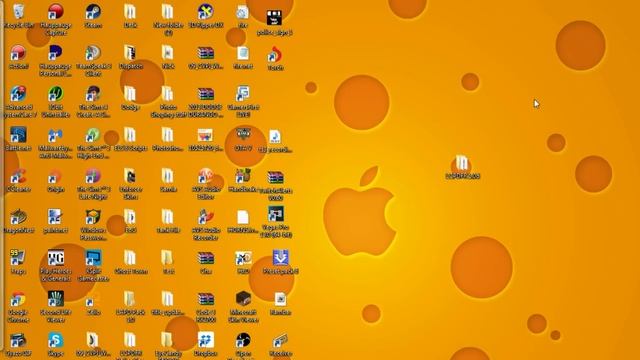Launch Advanced SystemCare 7

pos(18,101)
